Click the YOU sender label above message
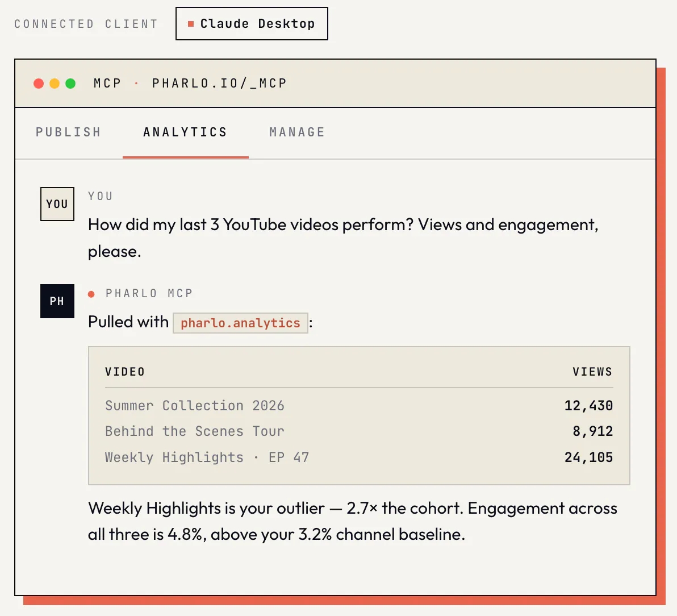Image resolution: width=677 pixels, height=616 pixels. [x=100, y=196]
